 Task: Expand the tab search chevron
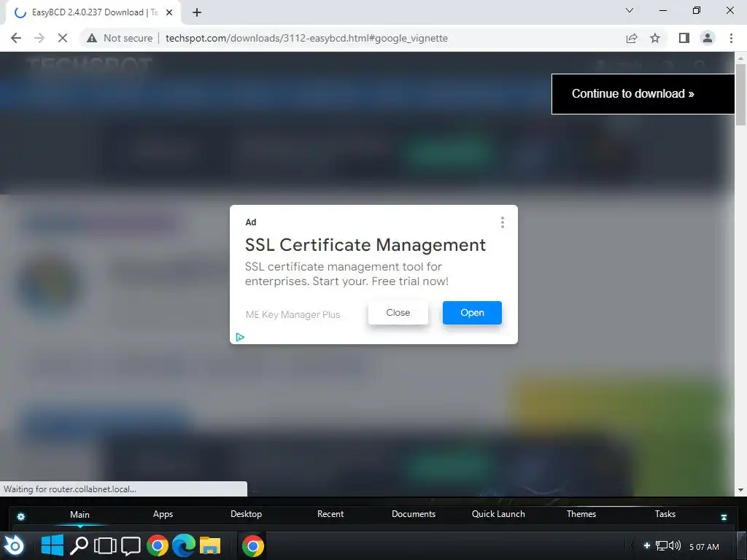[630, 10]
